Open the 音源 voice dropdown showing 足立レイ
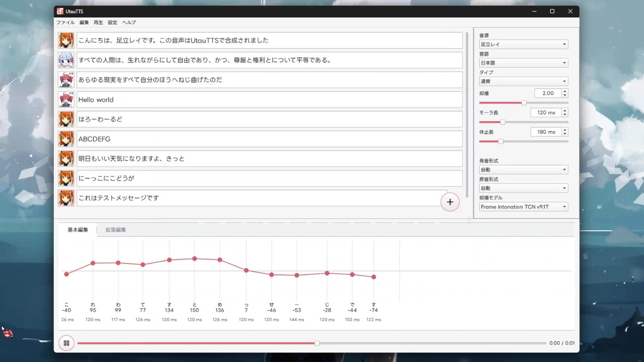Viewport: 644px width, 362px height. click(x=523, y=44)
